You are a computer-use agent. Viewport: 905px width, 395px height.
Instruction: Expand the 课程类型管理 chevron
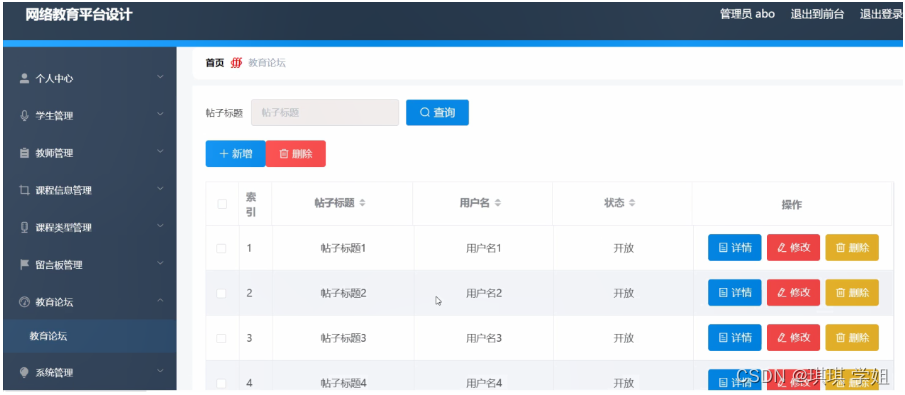click(x=160, y=226)
